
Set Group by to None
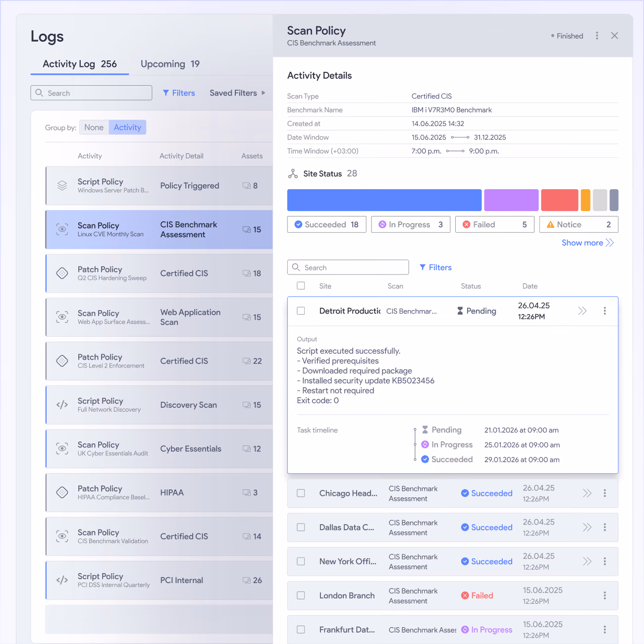94,127
